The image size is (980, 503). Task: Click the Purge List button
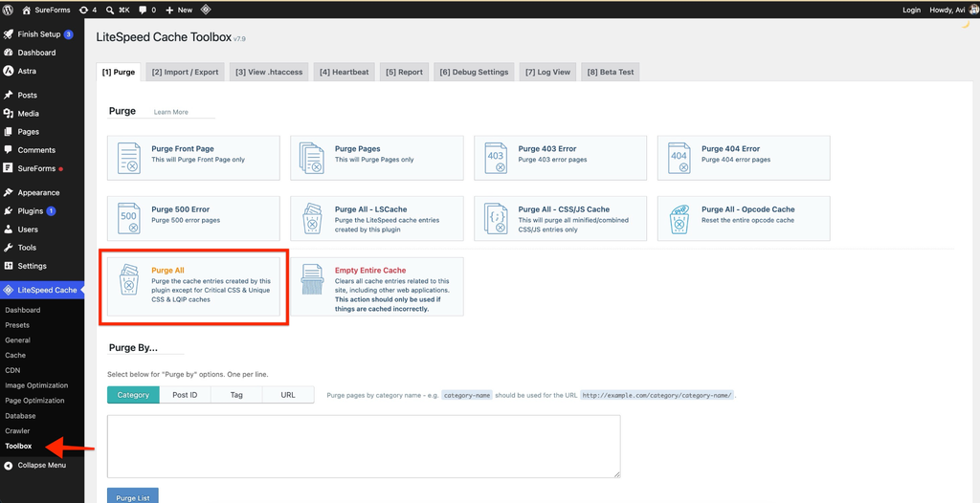132,496
